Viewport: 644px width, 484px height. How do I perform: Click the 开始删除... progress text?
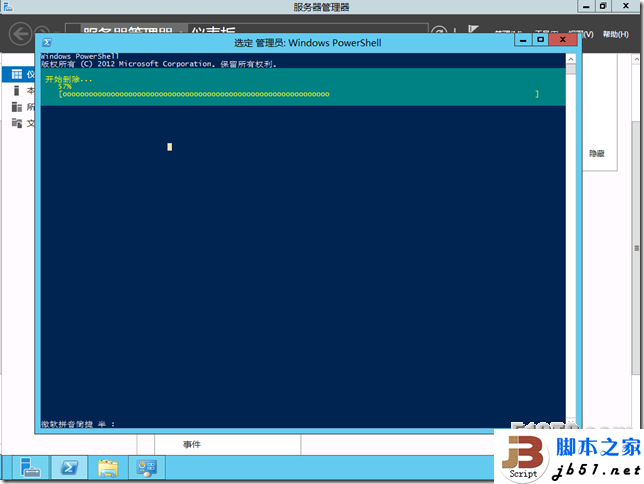pyautogui.click(x=69, y=79)
